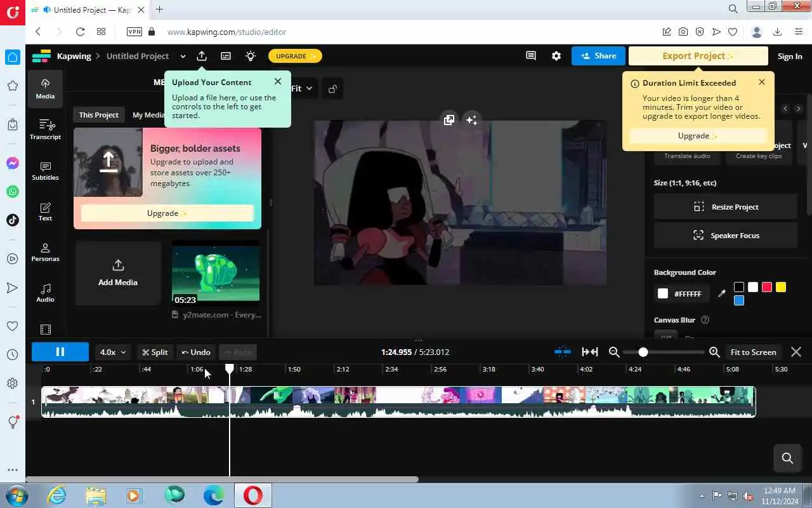Select the My Media tab

point(148,115)
